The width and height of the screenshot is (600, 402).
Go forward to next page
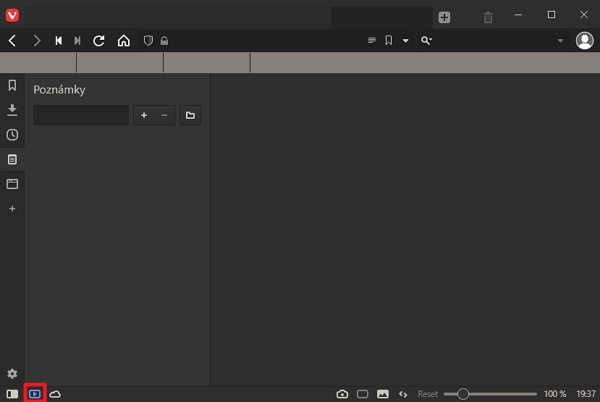click(x=37, y=41)
